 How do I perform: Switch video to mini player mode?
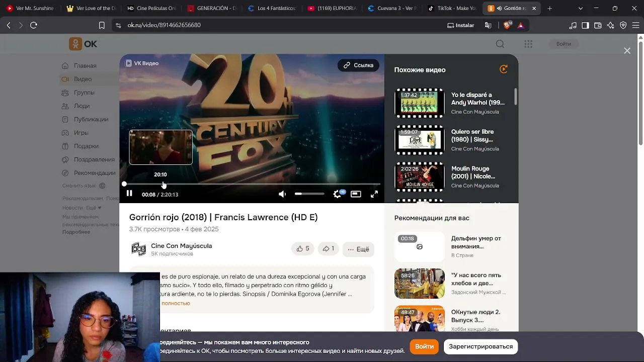(x=356, y=194)
